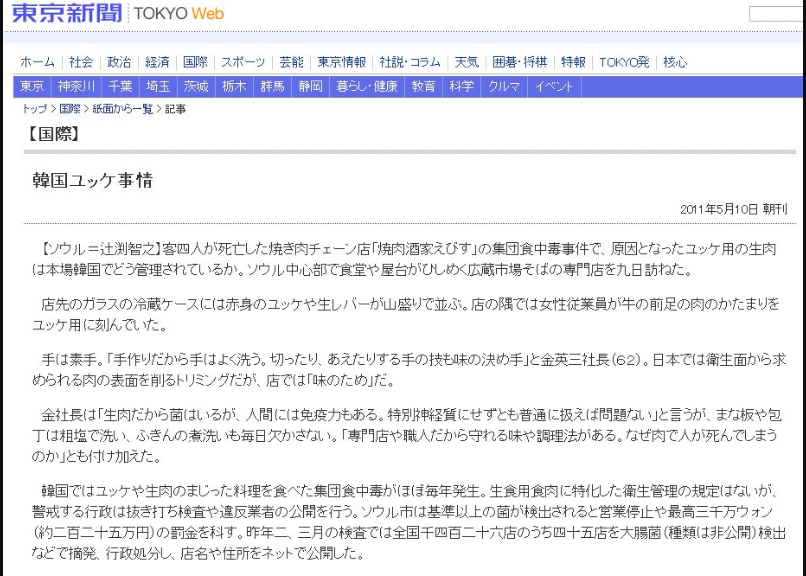Select the 政治 menu item

pos(119,61)
